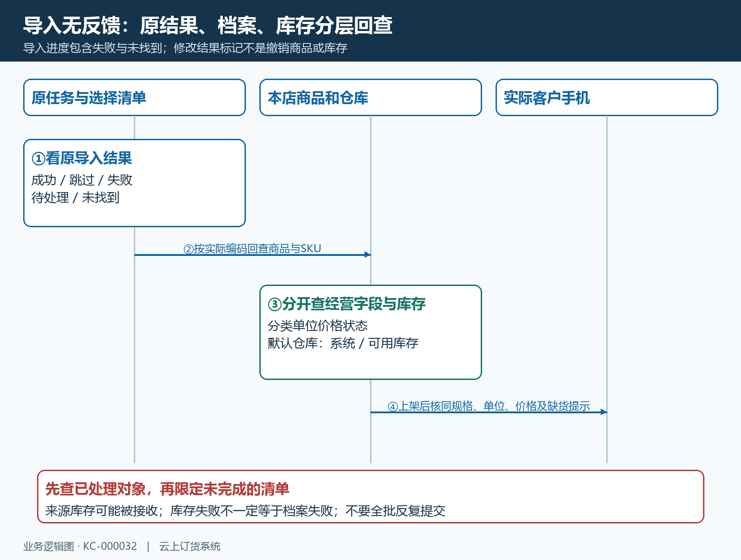
Task: Click the red heading '先查已处理对象，再限定未完成的清单'
Action: tap(167, 489)
